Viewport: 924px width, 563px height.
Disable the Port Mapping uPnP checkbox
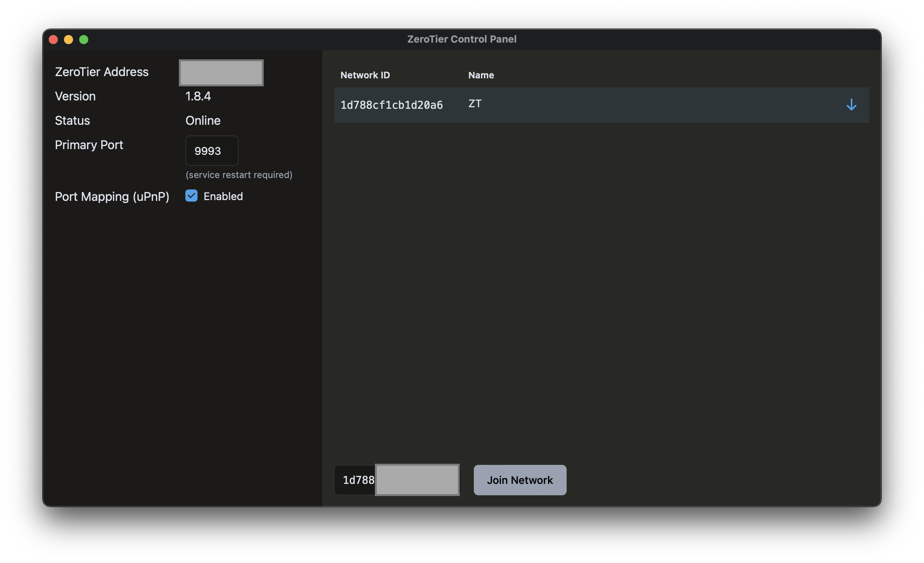pyautogui.click(x=191, y=196)
